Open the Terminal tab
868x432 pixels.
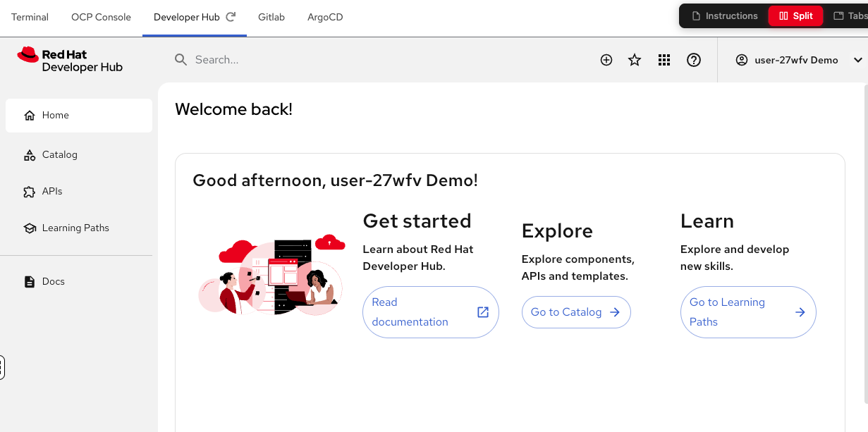tap(30, 17)
